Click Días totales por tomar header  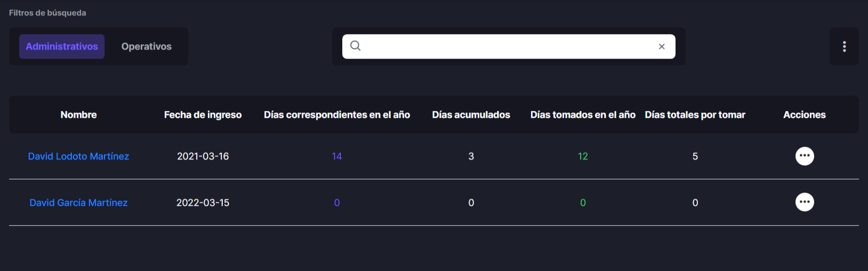click(x=695, y=115)
